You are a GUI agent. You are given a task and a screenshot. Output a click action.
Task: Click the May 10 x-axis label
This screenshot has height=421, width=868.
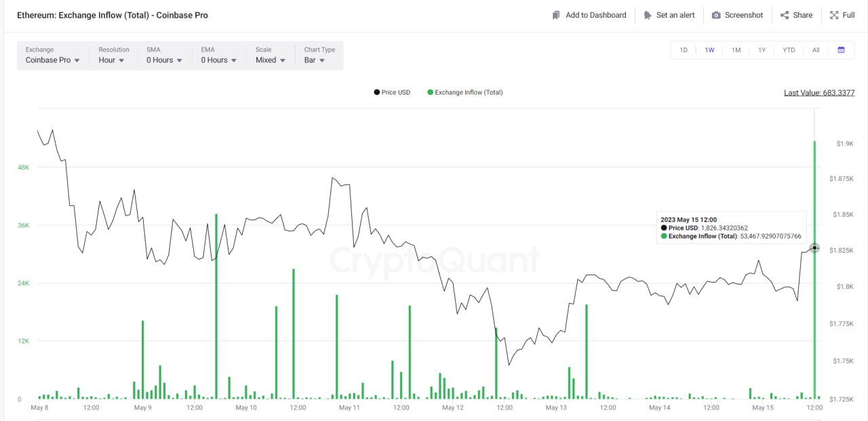246,407
